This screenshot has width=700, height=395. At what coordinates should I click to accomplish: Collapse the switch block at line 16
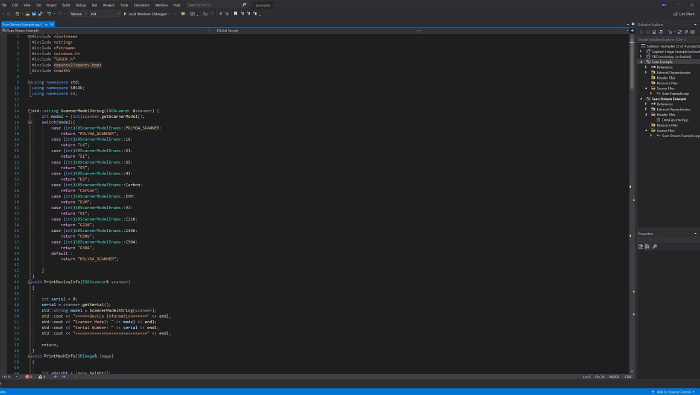(30, 122)
